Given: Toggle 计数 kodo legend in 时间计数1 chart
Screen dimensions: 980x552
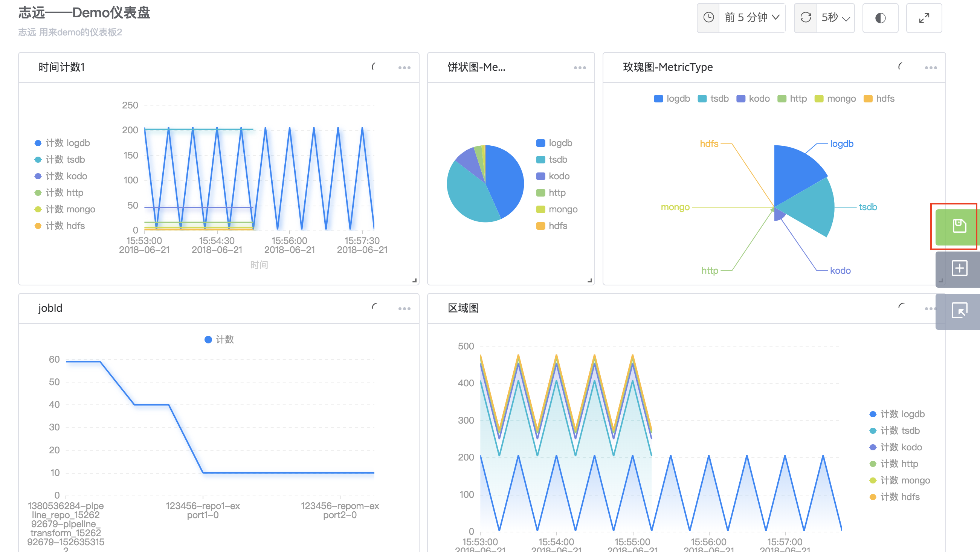Looking at the screenshot, I should (x=61, y=176).
